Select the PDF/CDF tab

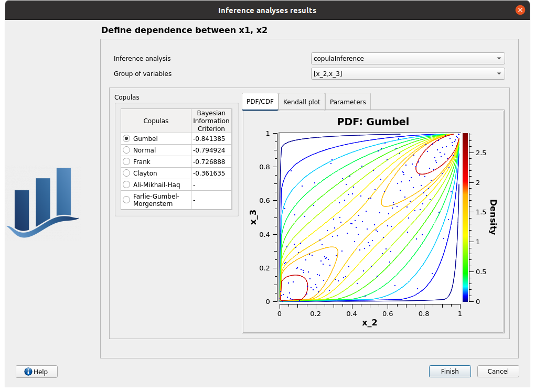coord(260,102)
